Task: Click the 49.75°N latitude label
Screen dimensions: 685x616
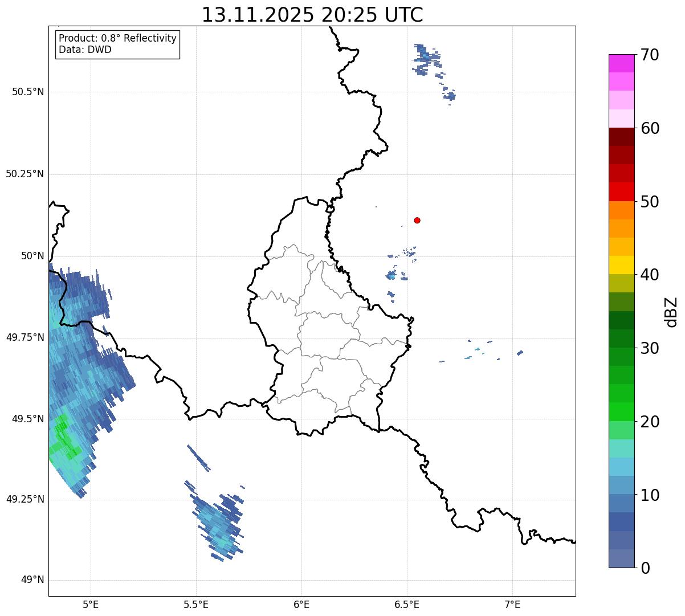Action: pyautogui.click(x=25, y=337)
